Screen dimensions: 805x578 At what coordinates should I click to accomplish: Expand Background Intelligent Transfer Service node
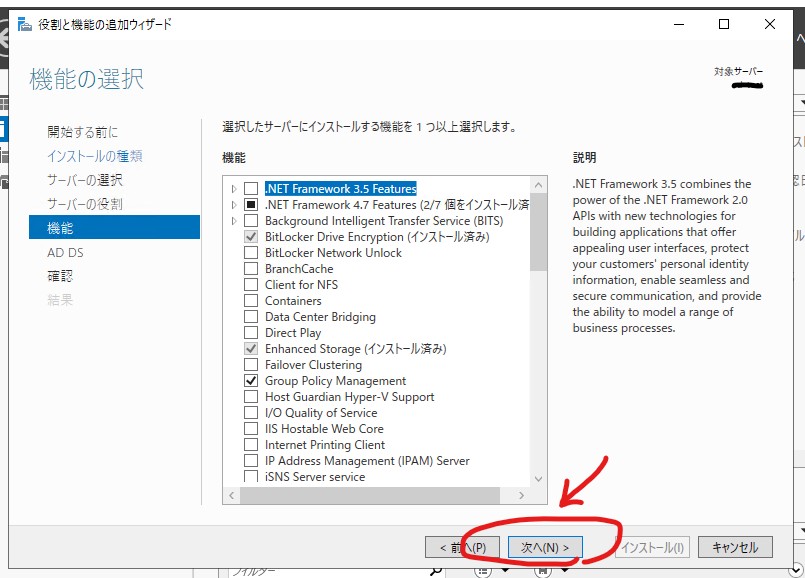click(234, 221)
